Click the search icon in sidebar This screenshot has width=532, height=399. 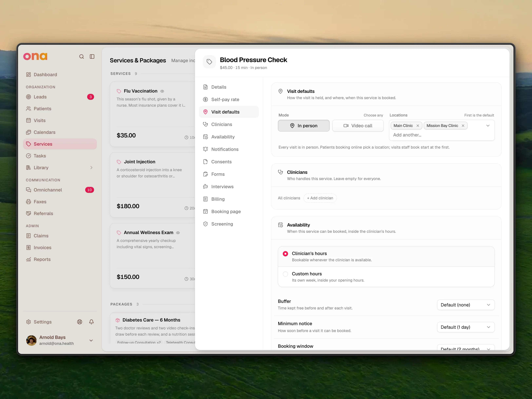(82, 57)
